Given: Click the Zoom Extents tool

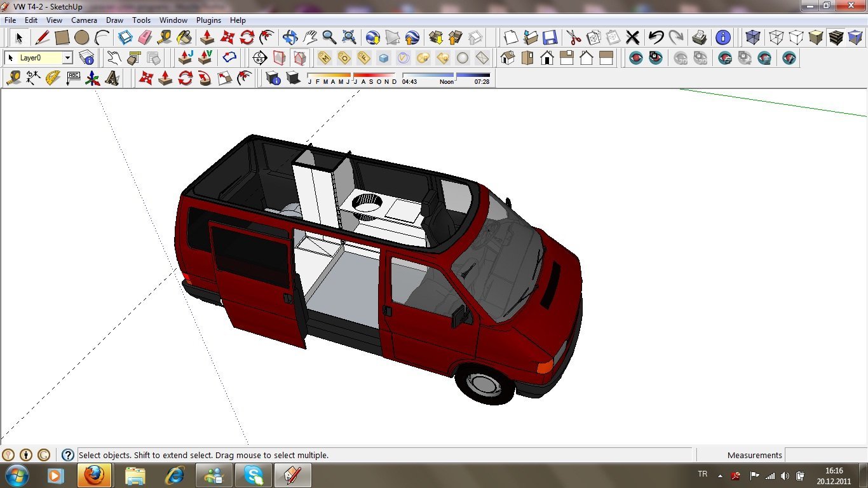Looking at the screenshot, I should click(x=349, y=37).
